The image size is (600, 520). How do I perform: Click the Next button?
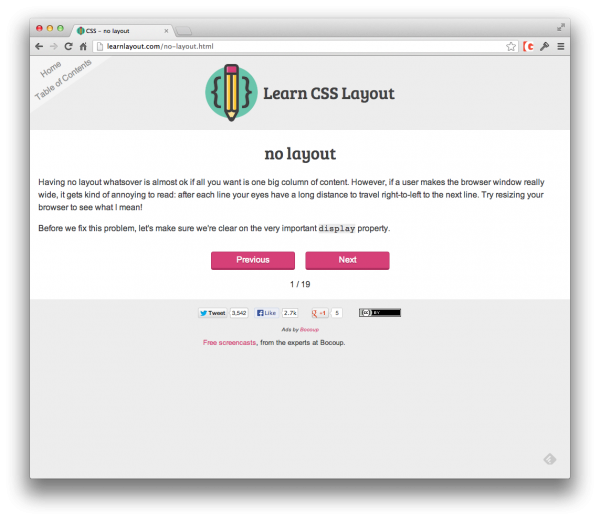[x=347, y=260]
